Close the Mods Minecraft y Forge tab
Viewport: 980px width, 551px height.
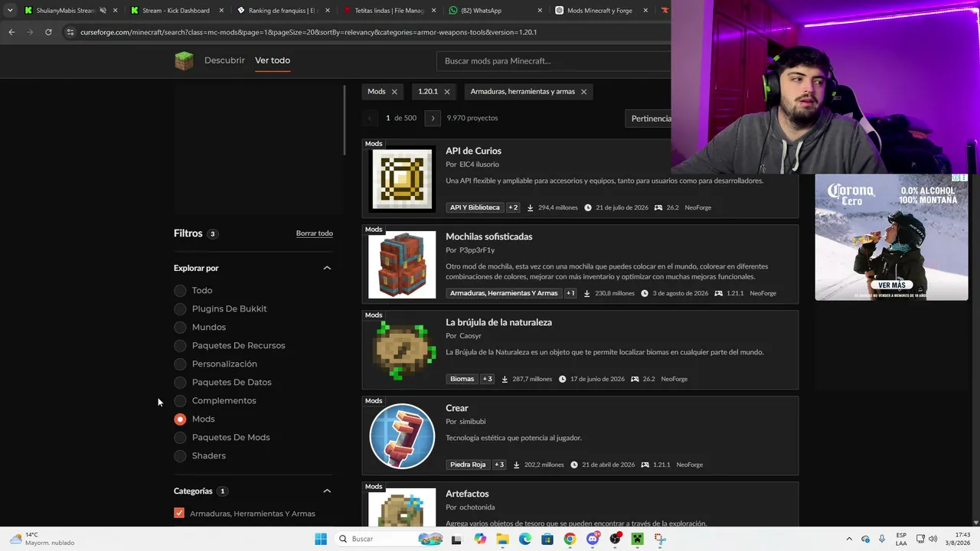pos(645,11)
